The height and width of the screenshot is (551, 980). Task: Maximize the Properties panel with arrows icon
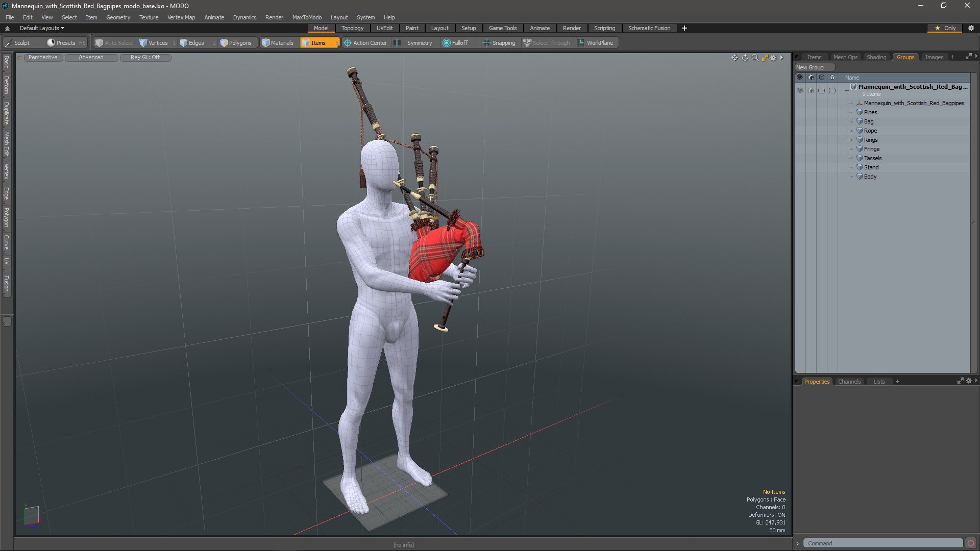click(x=960, y=381)
